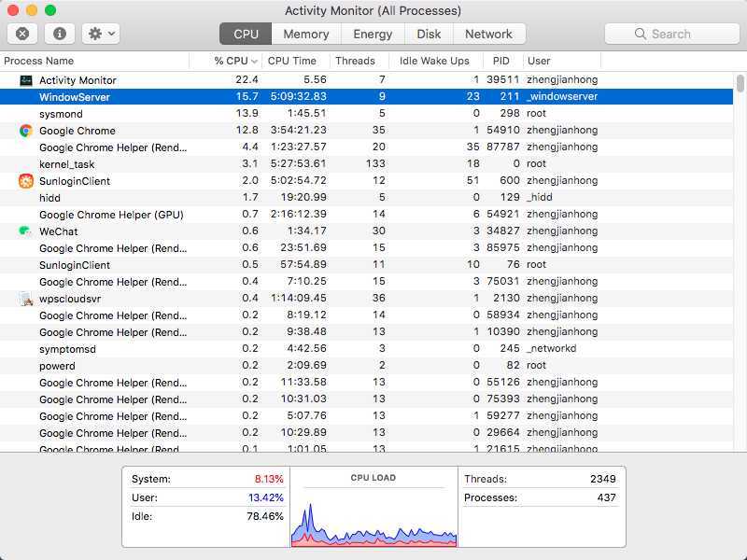Select Chrome Helper row with PID 75031
This screenshot has height=560, width=747.
(x=366, y=282)
